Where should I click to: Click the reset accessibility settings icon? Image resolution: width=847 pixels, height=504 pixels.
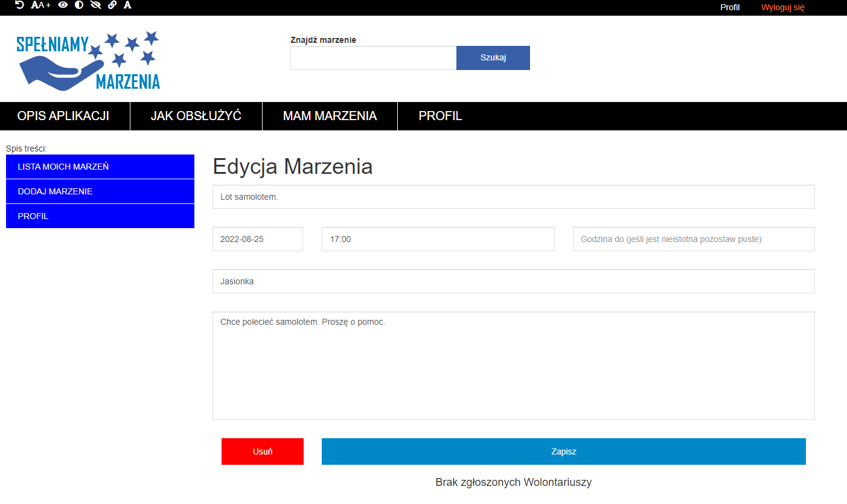tap(19, 5)
